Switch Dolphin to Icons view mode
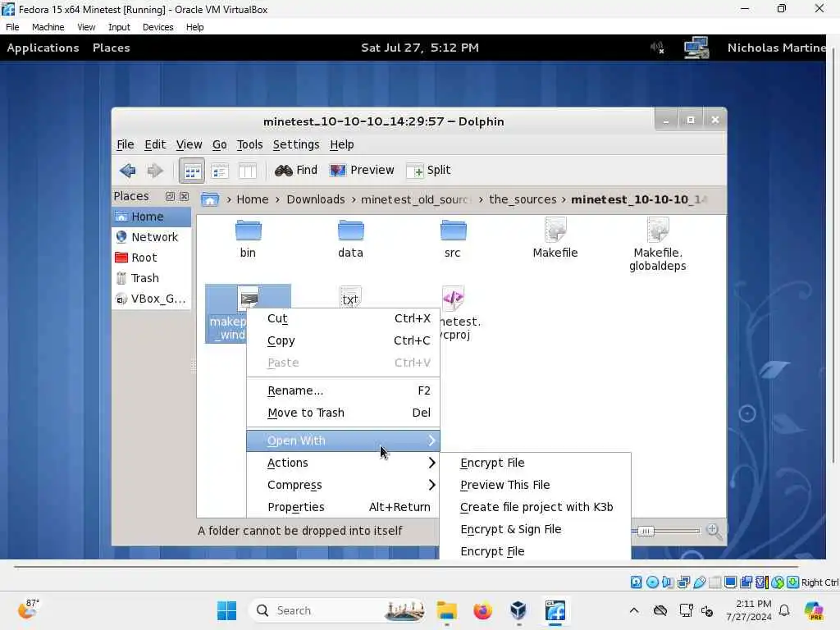Screen dimensions: 840x630 coord(192,171)
